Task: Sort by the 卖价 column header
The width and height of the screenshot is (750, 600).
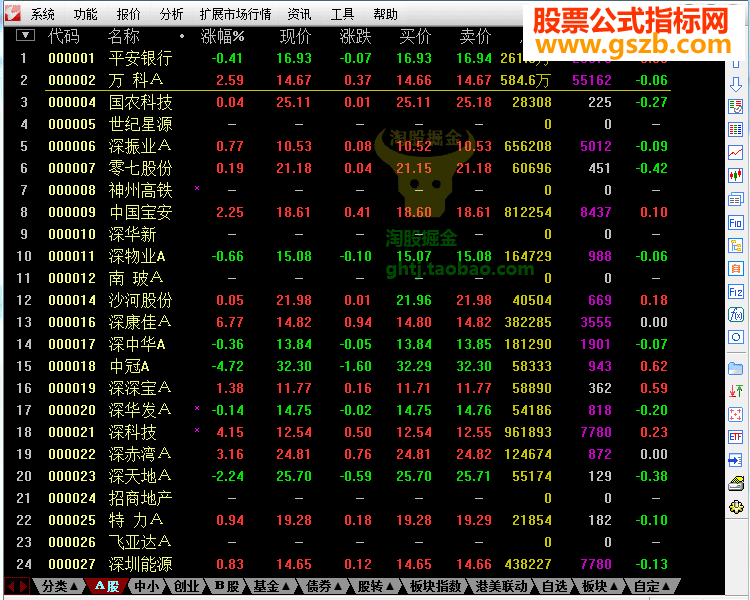Action: tap(475, 36)
